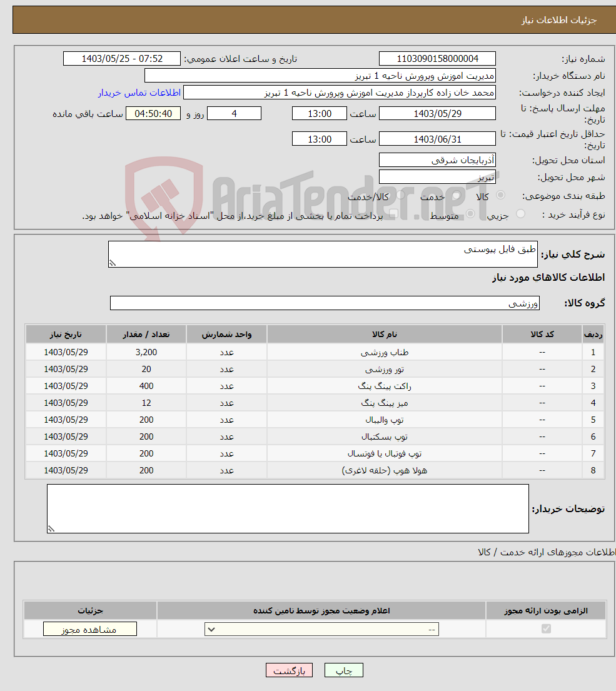Click the response deadline date 1403/05/29 field
Screen dimensions: 616x691
click(x=437, y=113)
